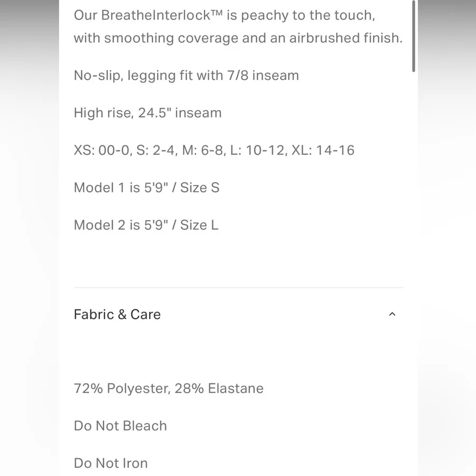The width and height of the screenshot is (476, 476).
Task: Click the 72% Polyester, 28% Elastane text
Action: pyautogui.click(x=169, y=388)
